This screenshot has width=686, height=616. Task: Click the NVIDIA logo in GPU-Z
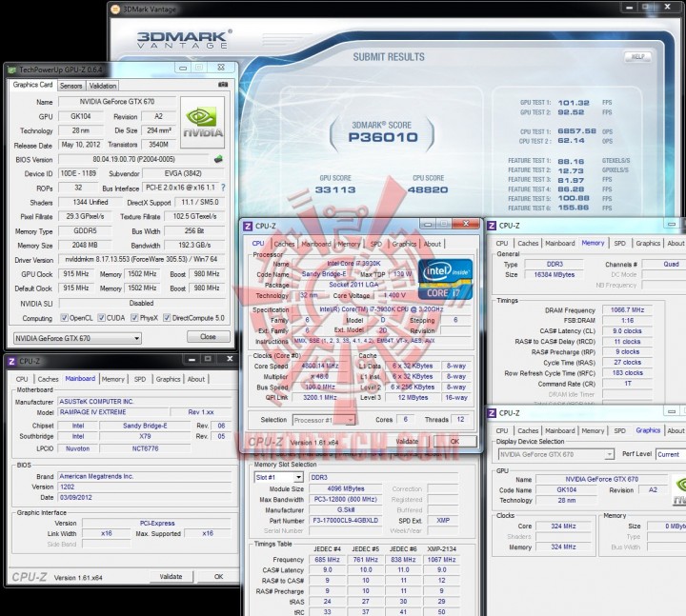(x=203, y=123)
